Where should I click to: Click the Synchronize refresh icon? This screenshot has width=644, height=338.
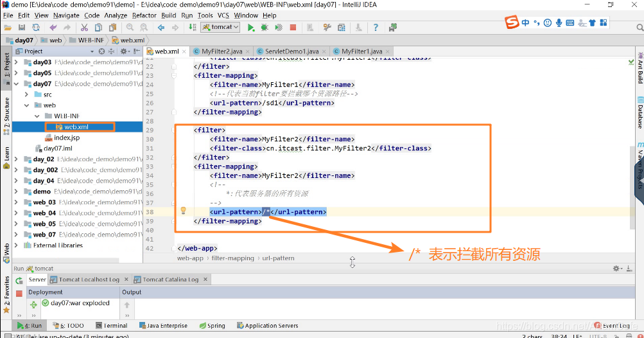(x=36, y=28)
